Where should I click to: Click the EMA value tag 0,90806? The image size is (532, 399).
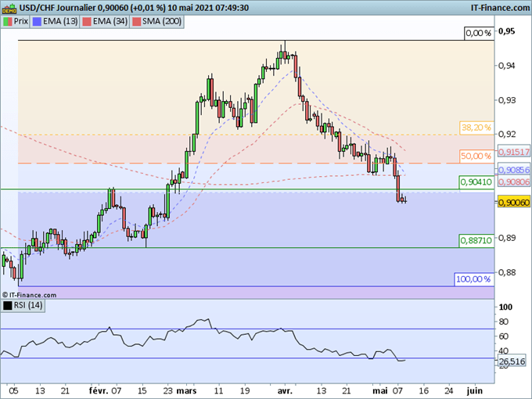click(x=514, y=182)
